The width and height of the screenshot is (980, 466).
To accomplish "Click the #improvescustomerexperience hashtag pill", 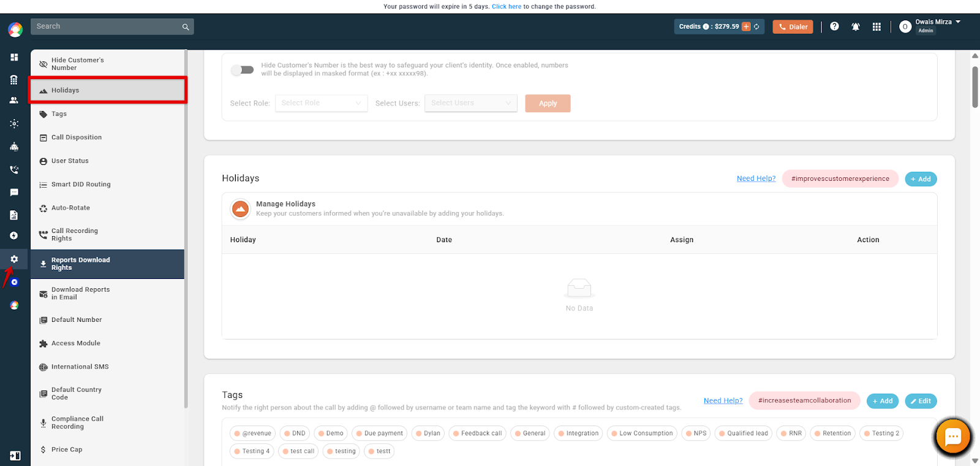I will pos(840,178).
